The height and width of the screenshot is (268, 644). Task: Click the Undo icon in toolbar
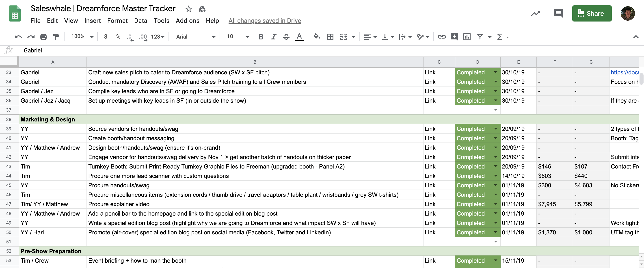pos(18,37)
